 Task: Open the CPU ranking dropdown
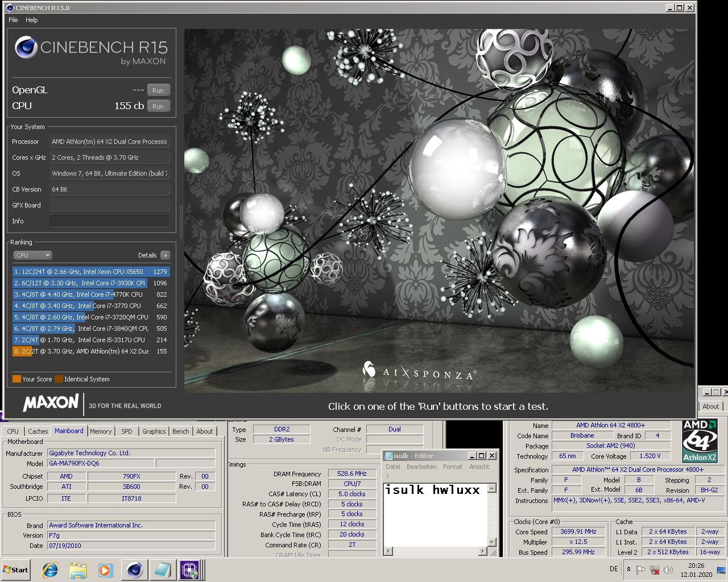(32, 255)
